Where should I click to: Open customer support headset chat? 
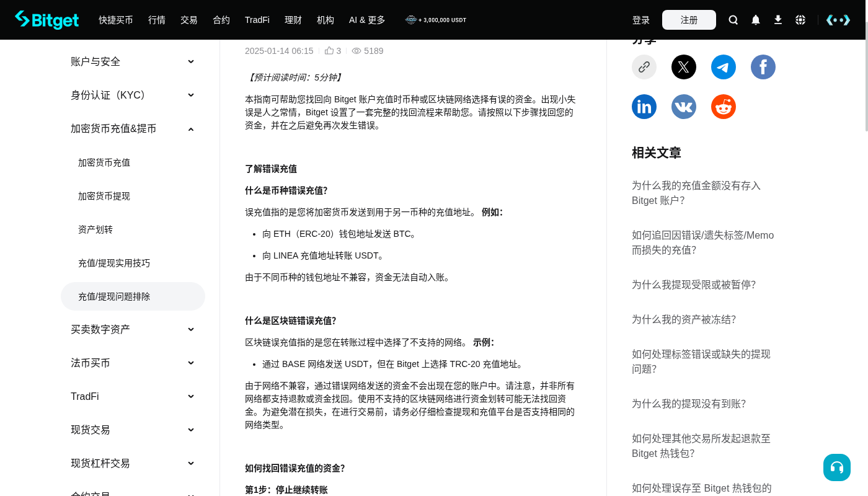[837, 467]
